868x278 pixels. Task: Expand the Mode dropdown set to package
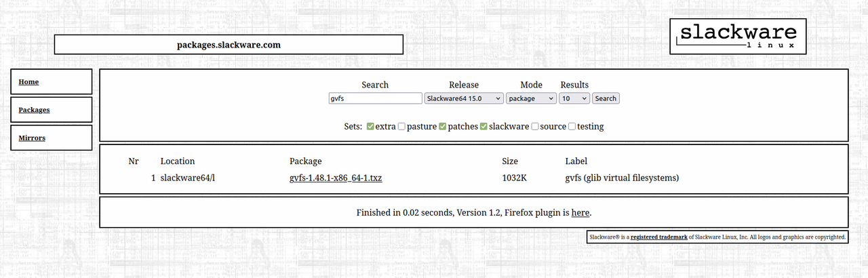click(x=531, y=98)
